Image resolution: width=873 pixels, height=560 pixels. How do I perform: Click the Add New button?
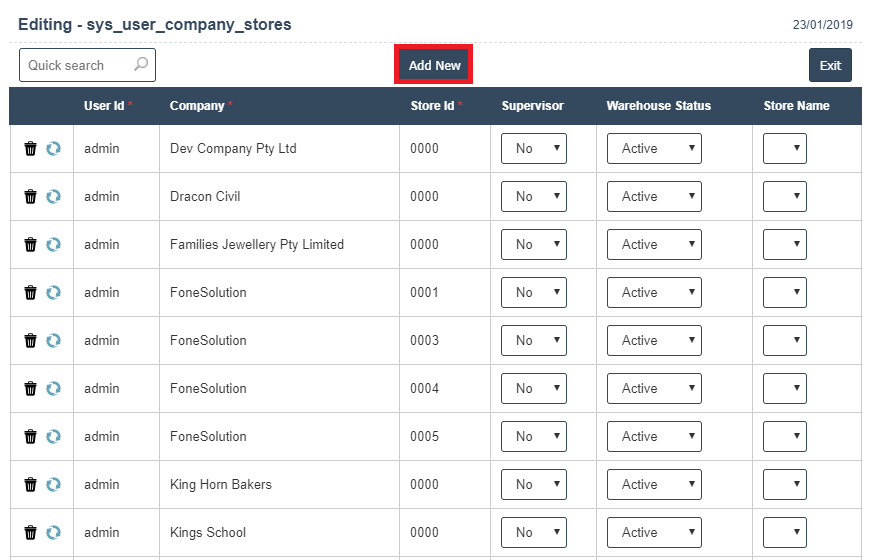[434, 66]
